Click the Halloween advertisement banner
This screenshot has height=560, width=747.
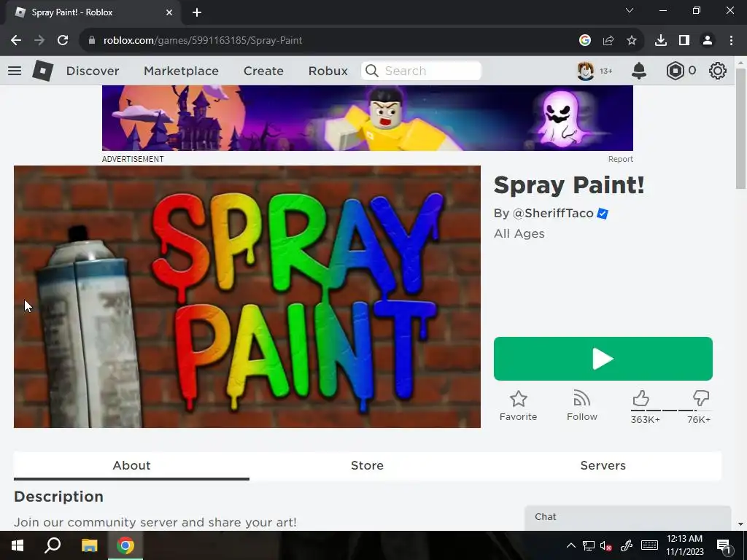pyautogui.click(x=368, y=118)
